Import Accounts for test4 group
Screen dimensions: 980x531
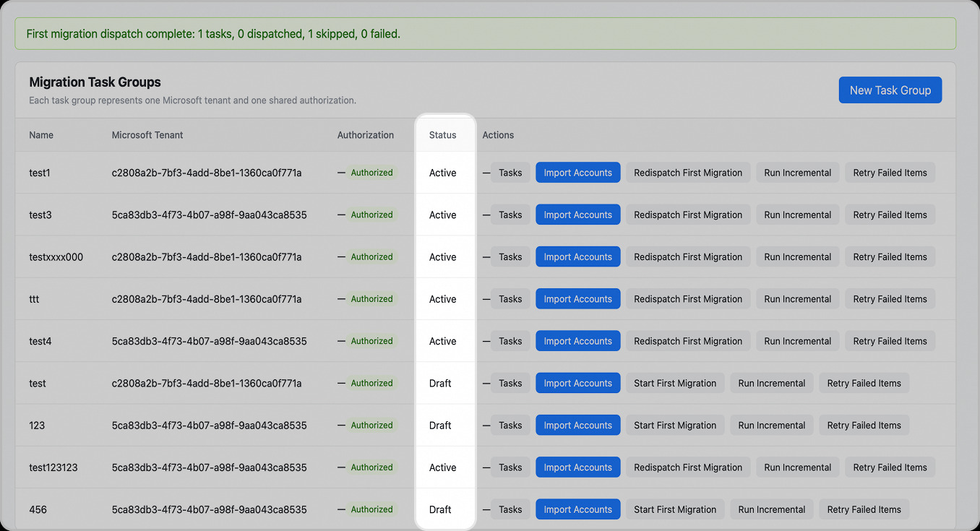[x=577, y=341]
